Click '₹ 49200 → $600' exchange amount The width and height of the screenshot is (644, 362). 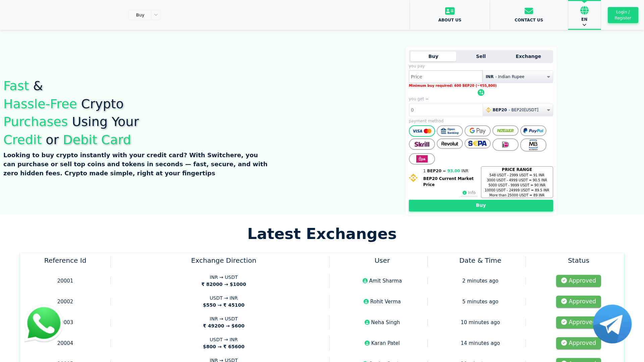click(224, 326)
